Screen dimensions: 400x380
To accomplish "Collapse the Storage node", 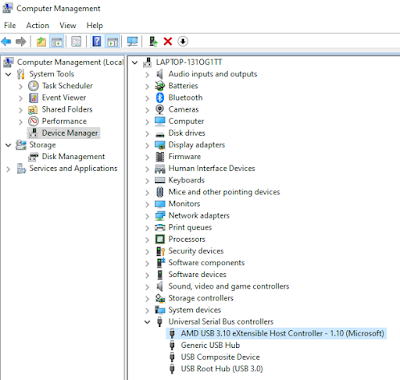I will (8, 145).
